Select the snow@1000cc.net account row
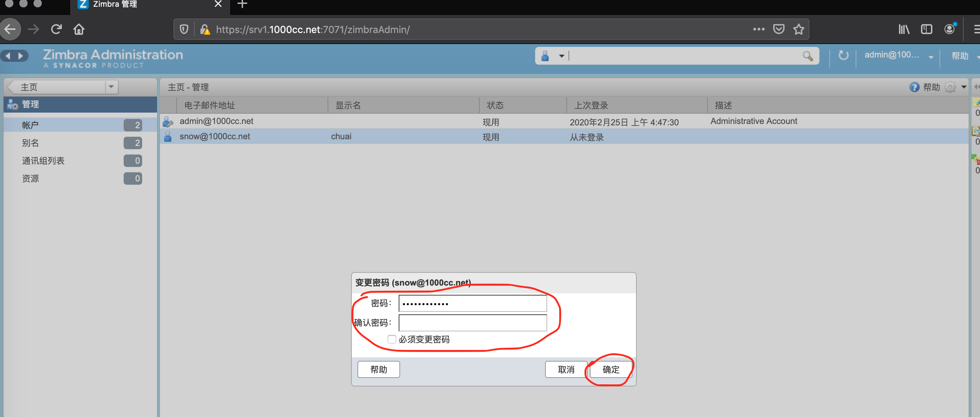 (x=564, y=136)
